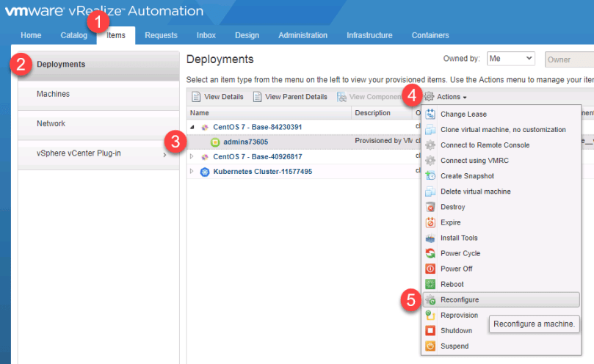Open the Owned by dropdown
Image resolution: width=594 pixels, height=364 pixels.
coord(510,59)
